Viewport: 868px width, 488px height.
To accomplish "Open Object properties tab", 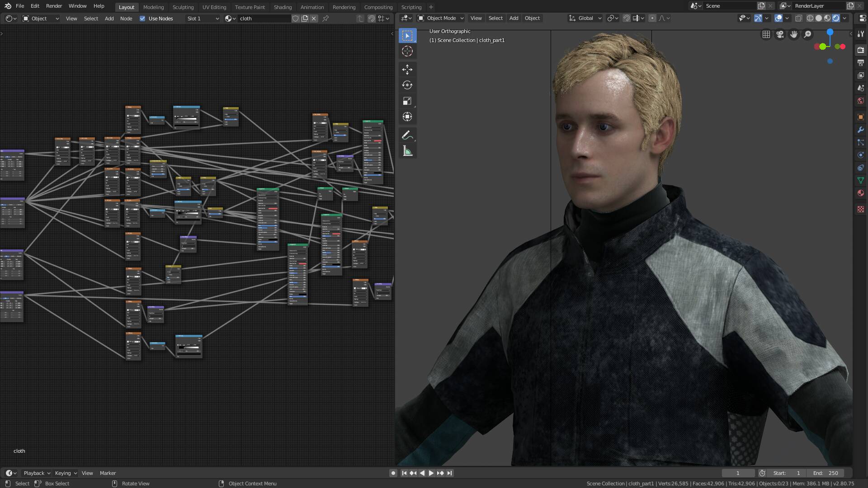I will pos(861,117).
